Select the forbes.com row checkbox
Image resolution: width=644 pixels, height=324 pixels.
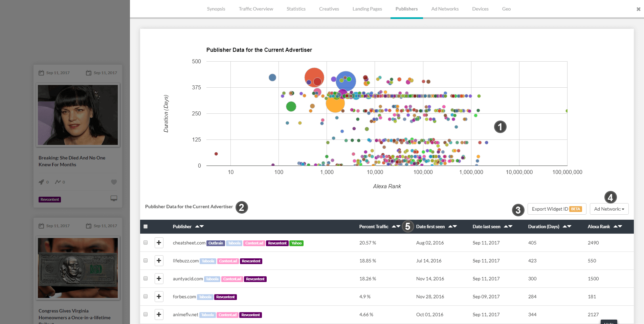pos(146,297)
